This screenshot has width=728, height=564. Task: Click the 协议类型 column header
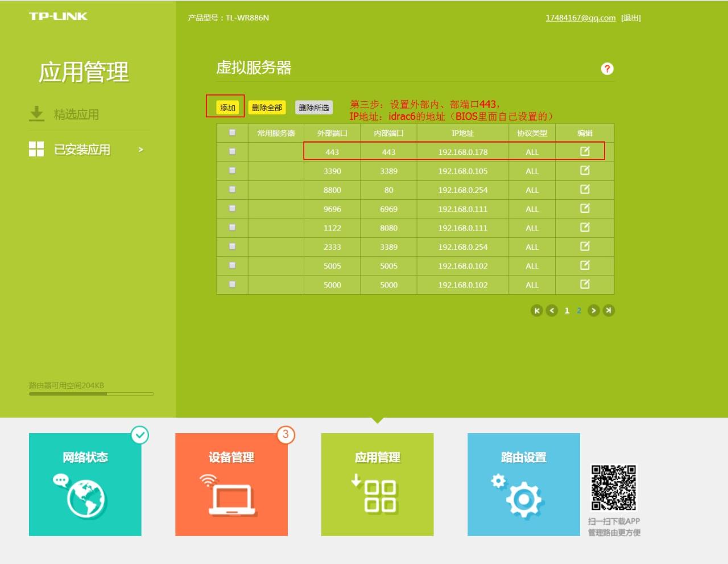coord(532,133)
